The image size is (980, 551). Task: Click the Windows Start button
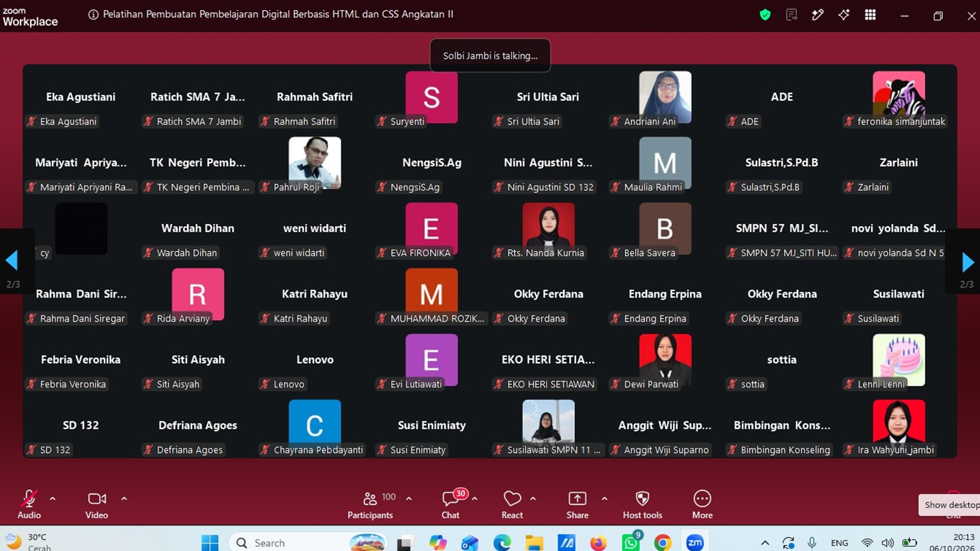pos(210,542)
